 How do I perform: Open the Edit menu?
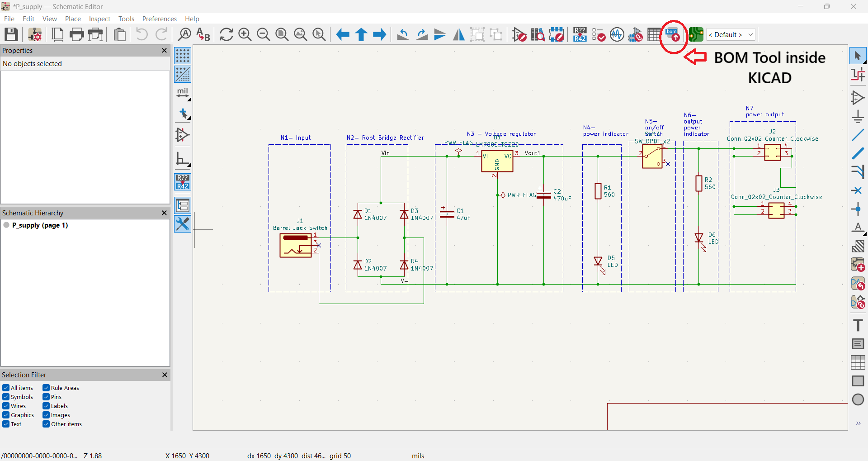28,19
